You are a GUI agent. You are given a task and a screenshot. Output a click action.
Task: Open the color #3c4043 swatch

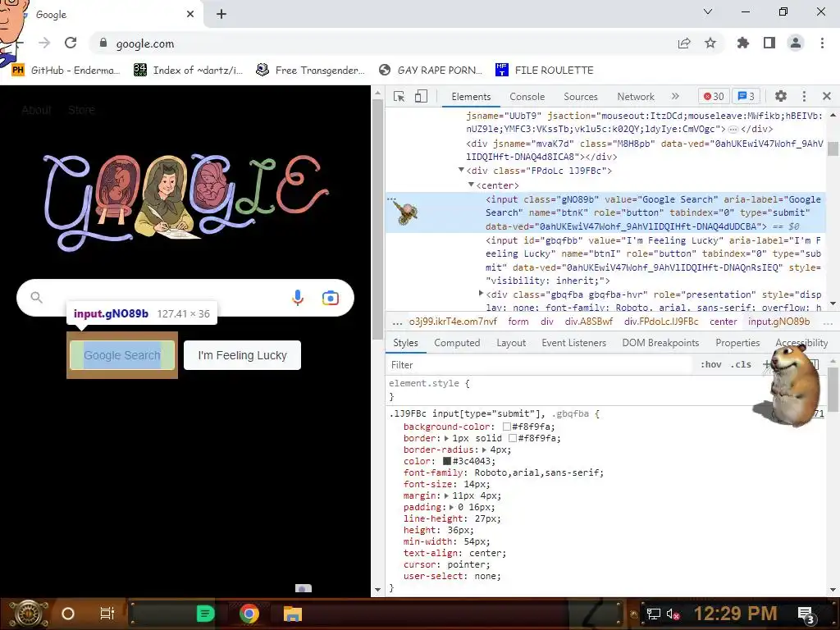[447, 461]
